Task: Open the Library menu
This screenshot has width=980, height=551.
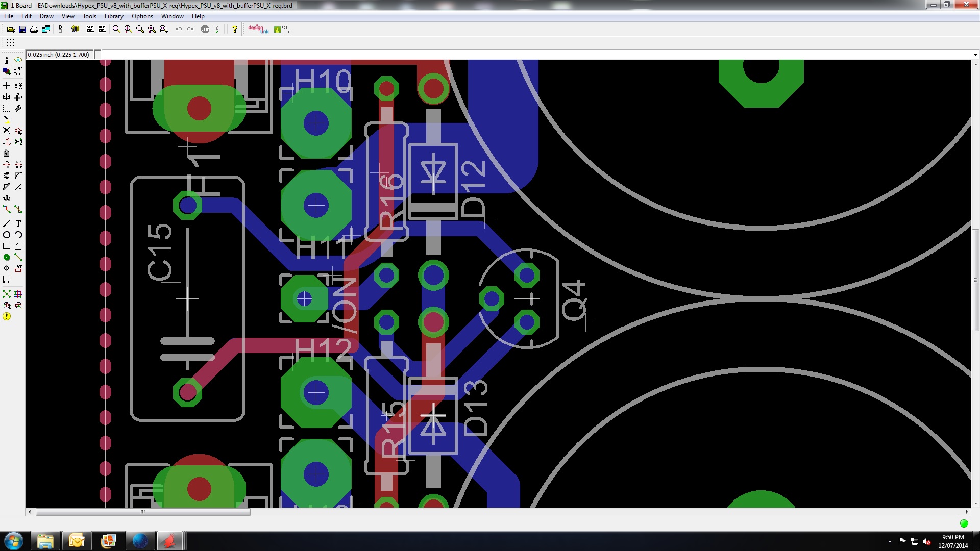Action: pyautogui.click(x=114, y=16)
